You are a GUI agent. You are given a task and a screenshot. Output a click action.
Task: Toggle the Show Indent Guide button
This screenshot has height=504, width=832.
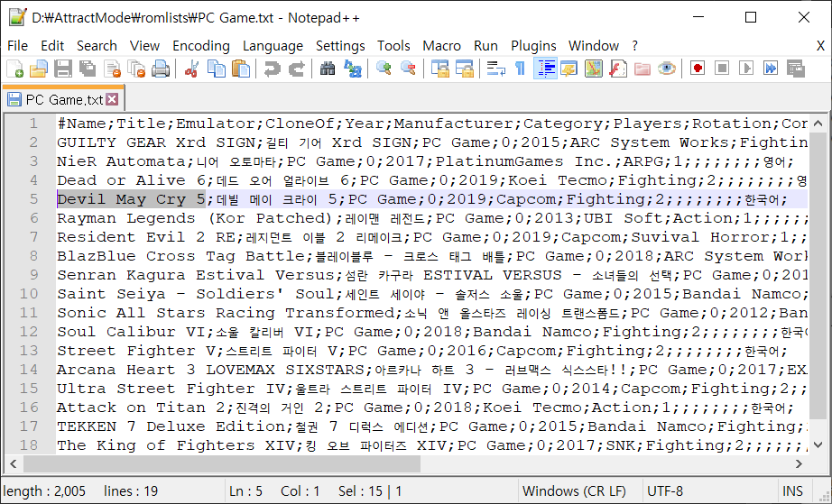[x=545, y=69]
